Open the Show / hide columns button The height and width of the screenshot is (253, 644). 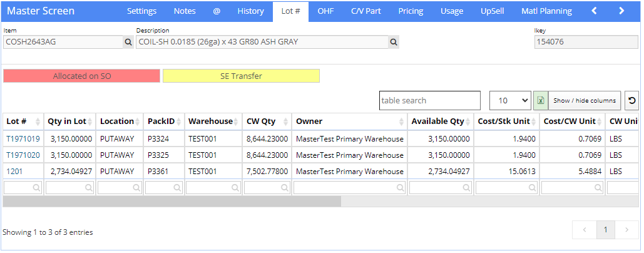(585, 101)
